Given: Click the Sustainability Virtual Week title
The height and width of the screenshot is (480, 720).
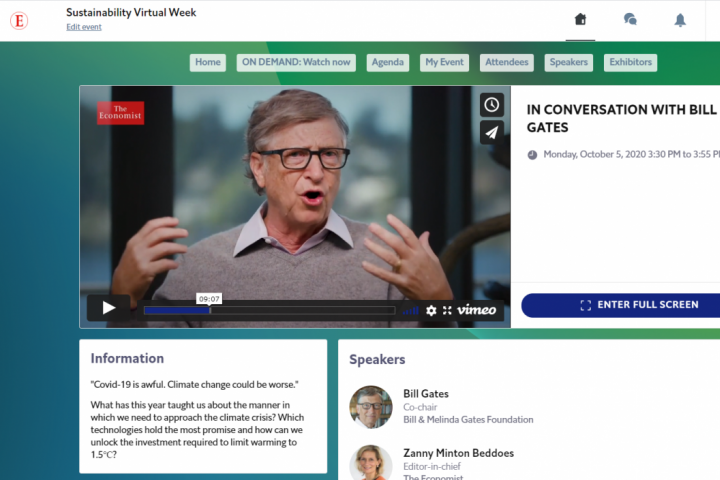Looking at the screenshot, I should pos(131,12).
